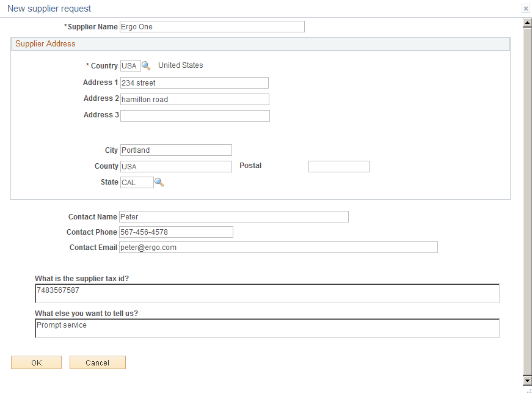The width and height of the screenshot is (532, 393).
Task: Click the empty Postal field
Action: (338, 166)
